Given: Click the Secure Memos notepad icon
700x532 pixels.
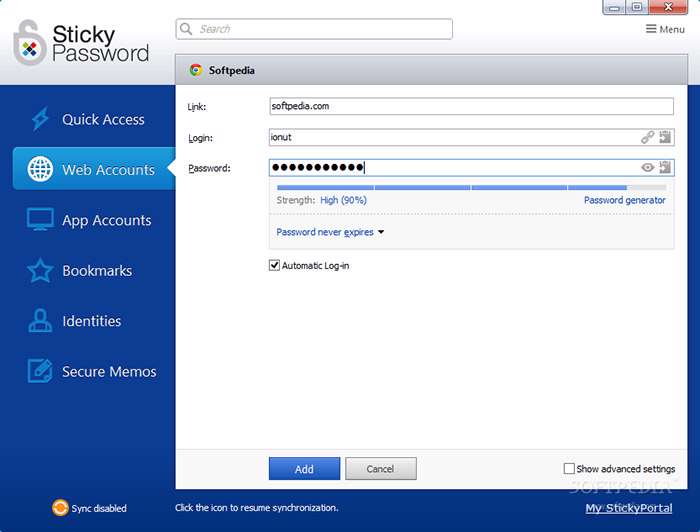Looking at the screenshot, I should point(40,371).
